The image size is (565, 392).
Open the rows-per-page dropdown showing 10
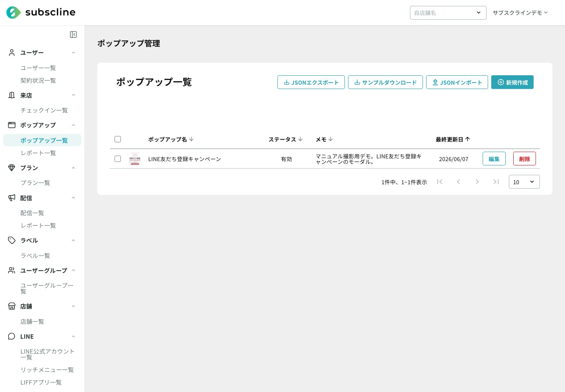coord(524,182)
